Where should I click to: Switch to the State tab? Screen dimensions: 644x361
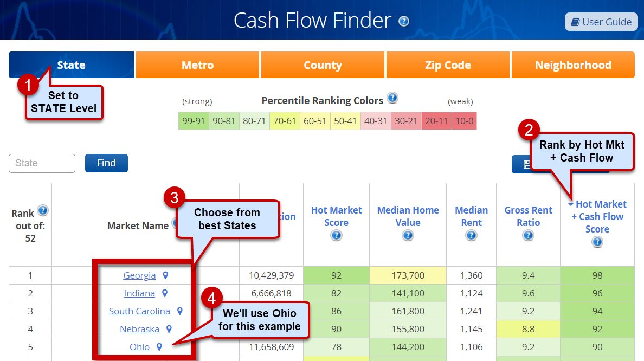point(71,65)
